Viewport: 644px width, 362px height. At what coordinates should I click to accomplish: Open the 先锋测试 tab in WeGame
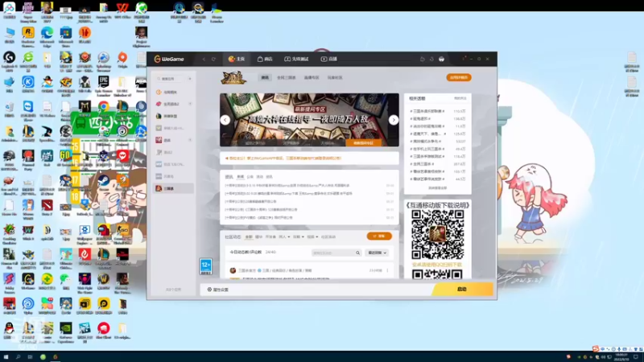pyautogui.click(x=296, y=59)
